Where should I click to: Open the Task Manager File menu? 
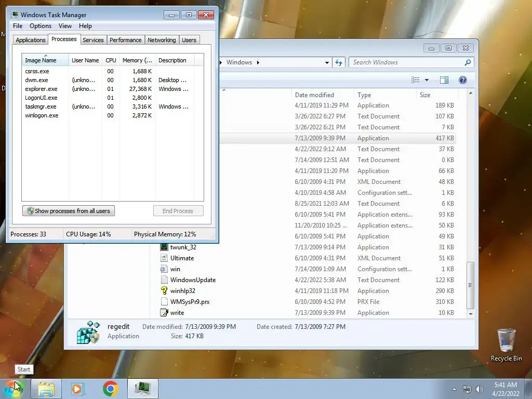pyautogui.click(x=18, y=26)
